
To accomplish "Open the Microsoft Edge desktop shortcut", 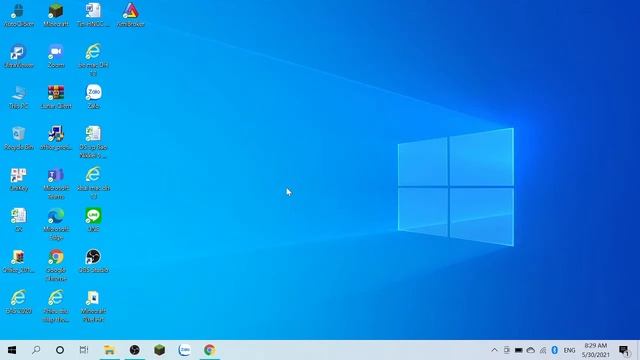I will 56,224.
